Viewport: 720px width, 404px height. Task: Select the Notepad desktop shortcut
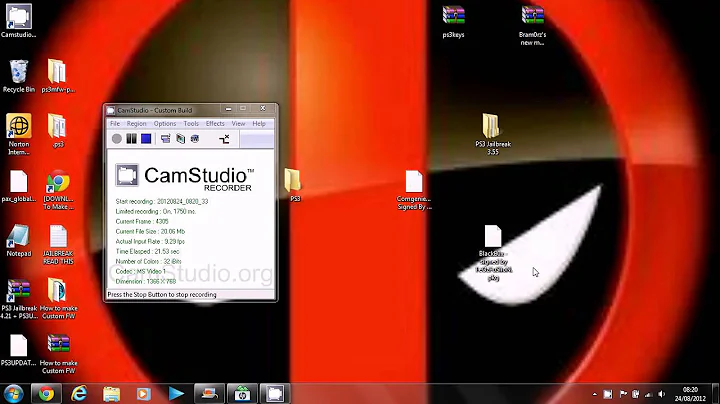point(18,240)
